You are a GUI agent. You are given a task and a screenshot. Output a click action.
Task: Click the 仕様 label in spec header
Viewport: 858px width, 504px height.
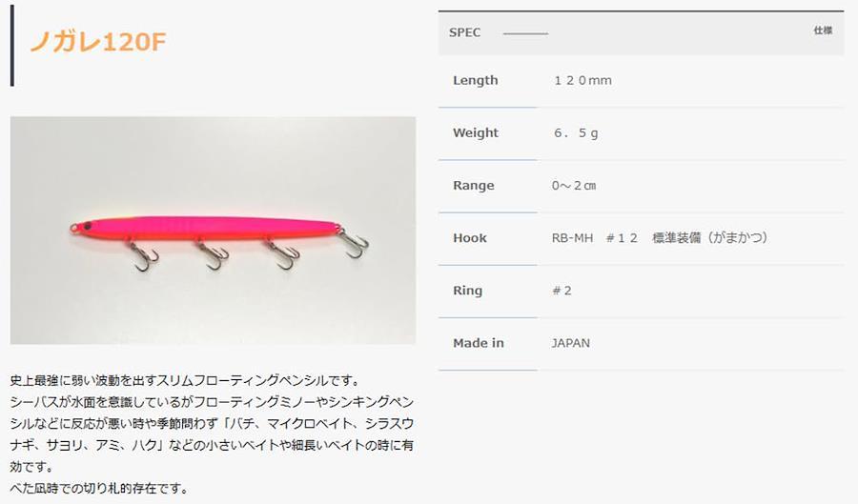coord(823,30)
